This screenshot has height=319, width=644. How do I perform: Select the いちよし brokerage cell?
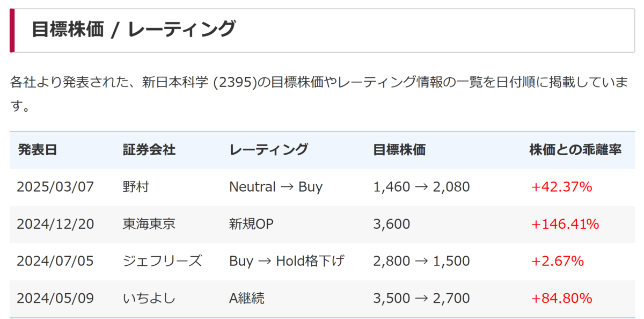tap(149, 298)
